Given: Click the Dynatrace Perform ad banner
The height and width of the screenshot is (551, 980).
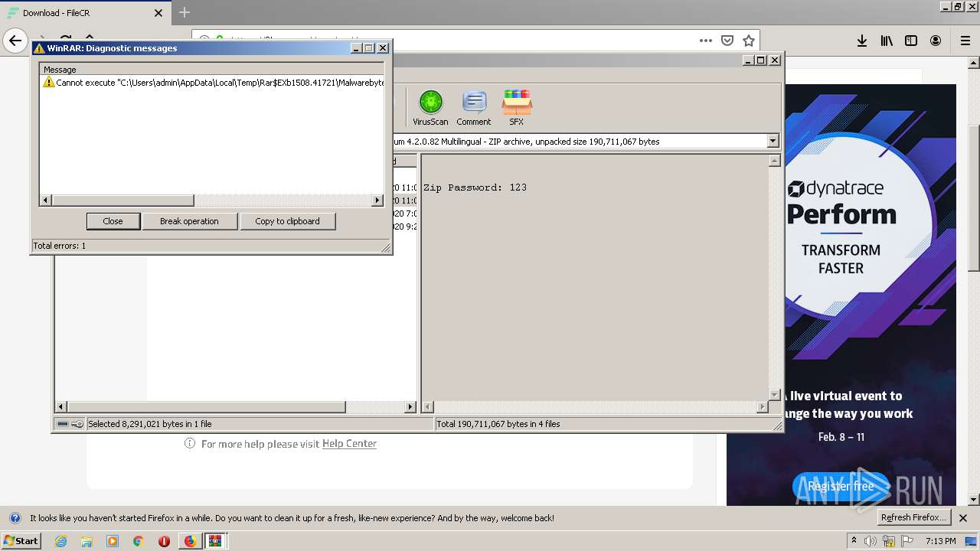Looking at the screenshot, I should 841,295.
